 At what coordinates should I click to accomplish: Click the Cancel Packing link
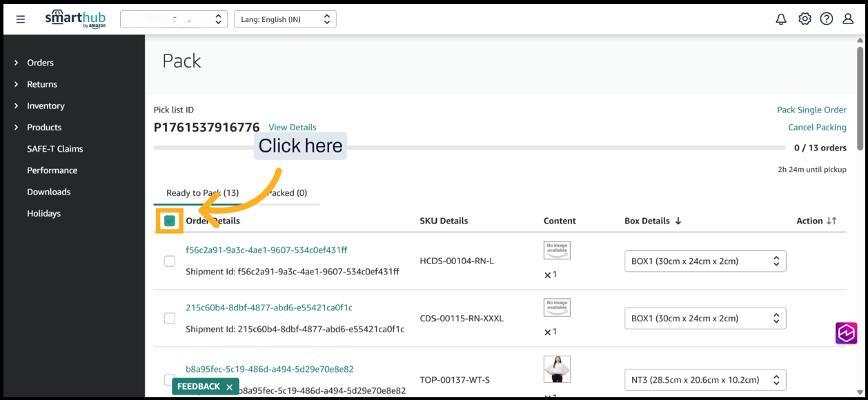[817, 128]
